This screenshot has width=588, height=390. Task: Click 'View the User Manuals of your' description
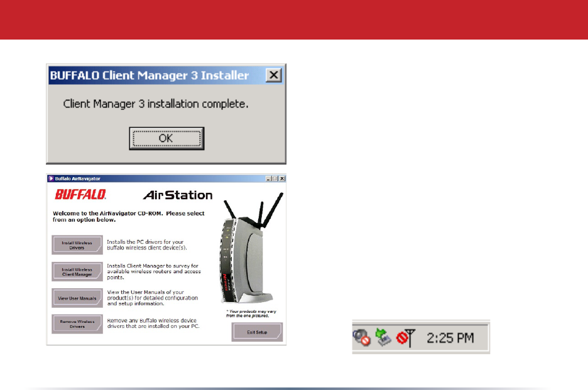[x=152, y=298]
